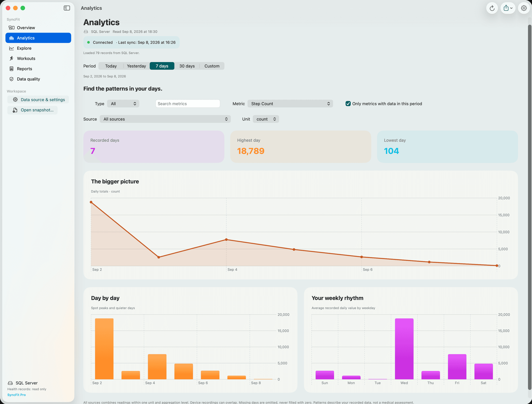532x404 pixels.
Task: Open the Data quality sidebar item
Action: coord(38,79)
